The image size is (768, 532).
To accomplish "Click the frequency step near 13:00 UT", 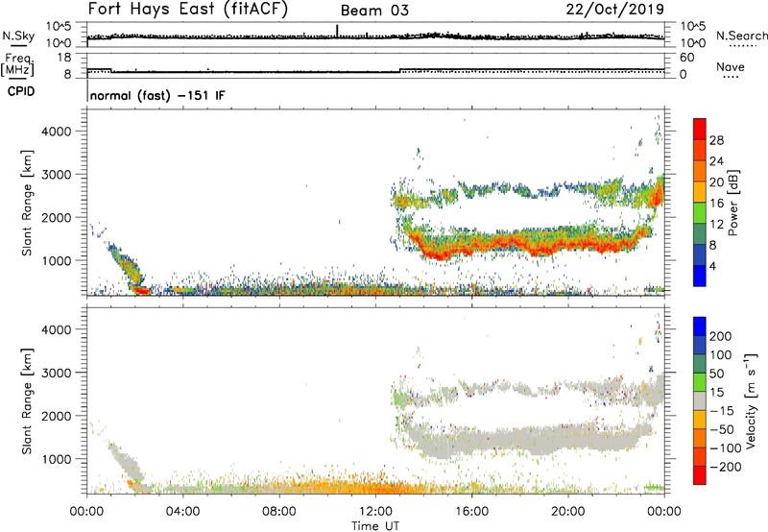I will [400, 71].
